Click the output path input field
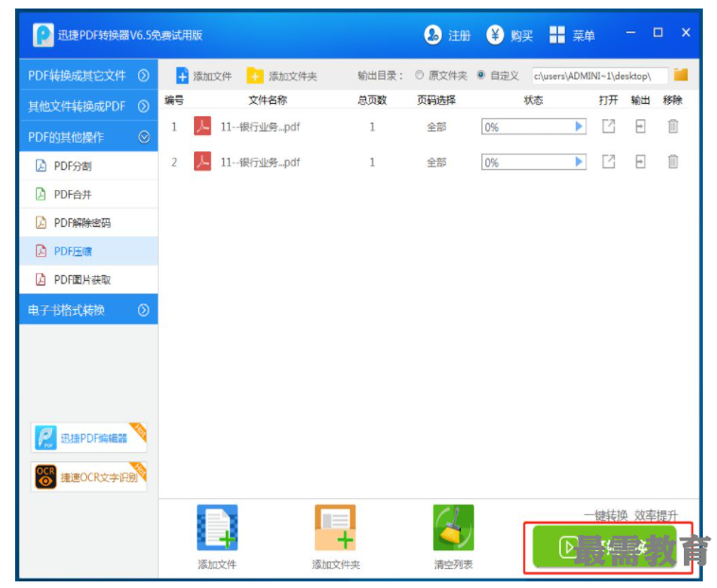The height and width of the screenshot is (588, 717). (x=599, y=76)
